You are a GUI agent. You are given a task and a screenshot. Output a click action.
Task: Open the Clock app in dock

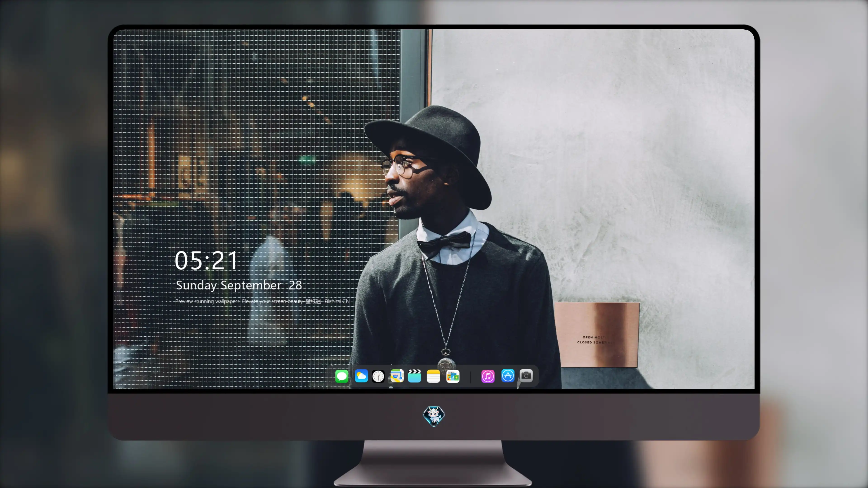[378, 376]
